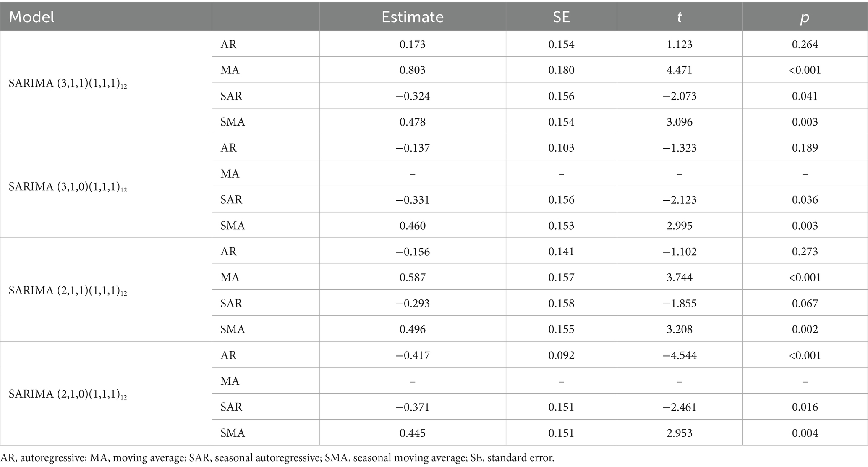Click the estimate value 0.587
The image size is (868, 467).
(x=412, y=277)
